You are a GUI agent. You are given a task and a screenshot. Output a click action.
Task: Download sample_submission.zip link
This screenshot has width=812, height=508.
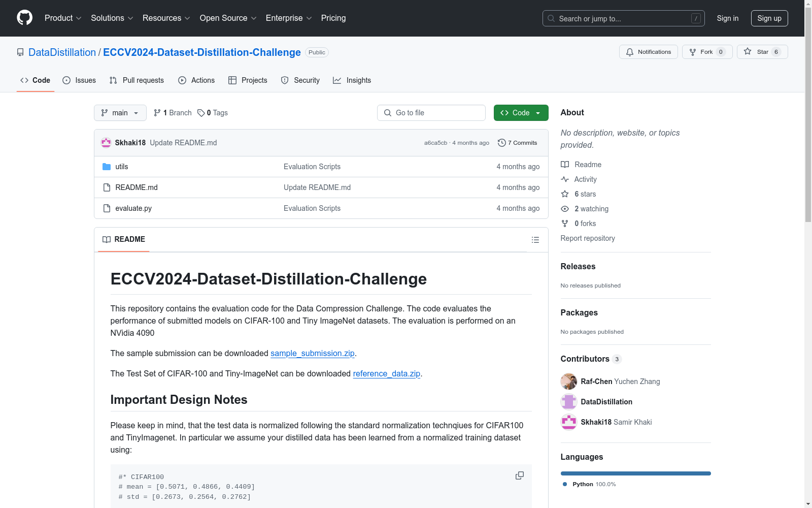tap(313, 353)
